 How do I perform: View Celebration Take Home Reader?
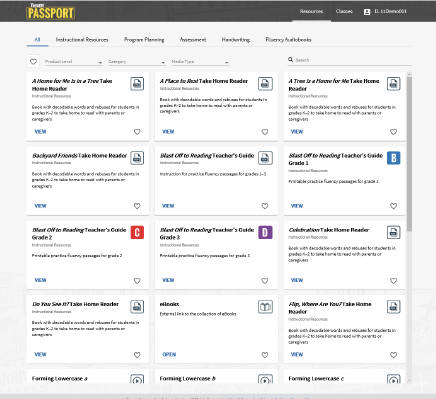297,280
